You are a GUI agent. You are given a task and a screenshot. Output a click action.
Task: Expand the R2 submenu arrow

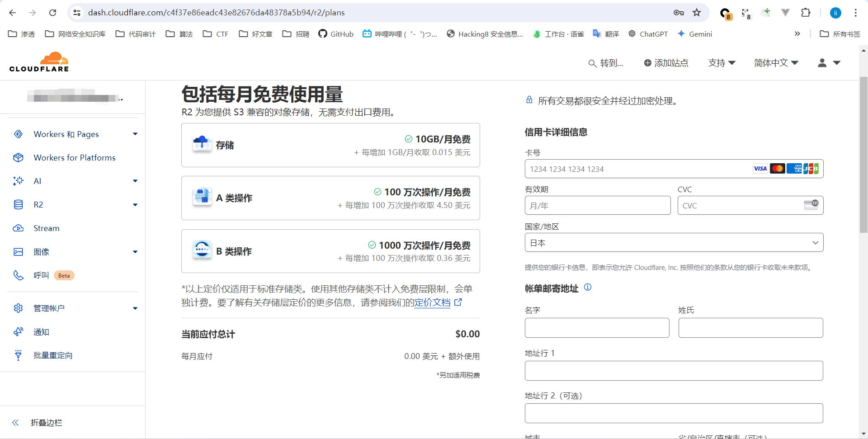point(135,205)
